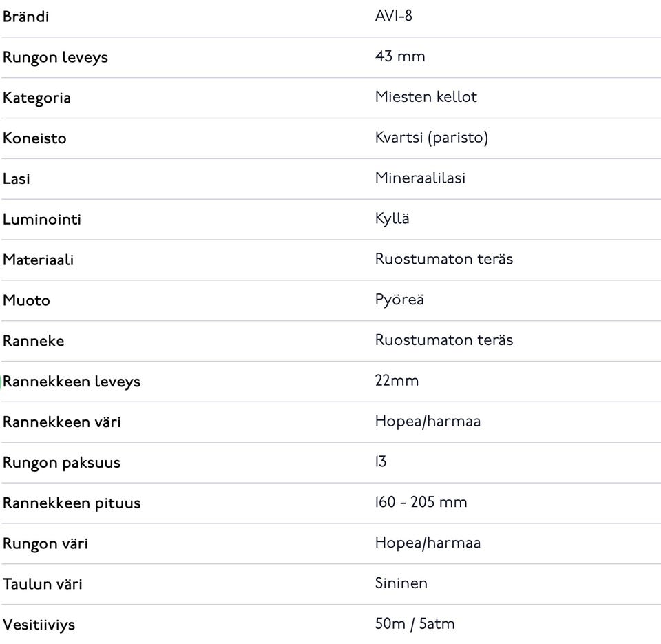Click the Pyöreä shape value
This screenshot has height=644, width=661.
click(x=399, y=300)
